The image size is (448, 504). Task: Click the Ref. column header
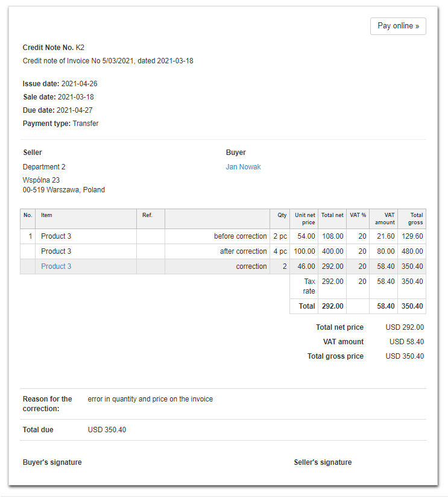click(x=148, y=215)
